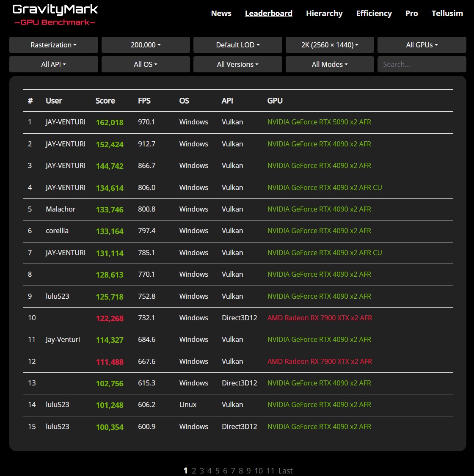This screenshot has height=476, width=474.
Task: Open the Default LOD dropdown
Action: [x=237, y=45]
